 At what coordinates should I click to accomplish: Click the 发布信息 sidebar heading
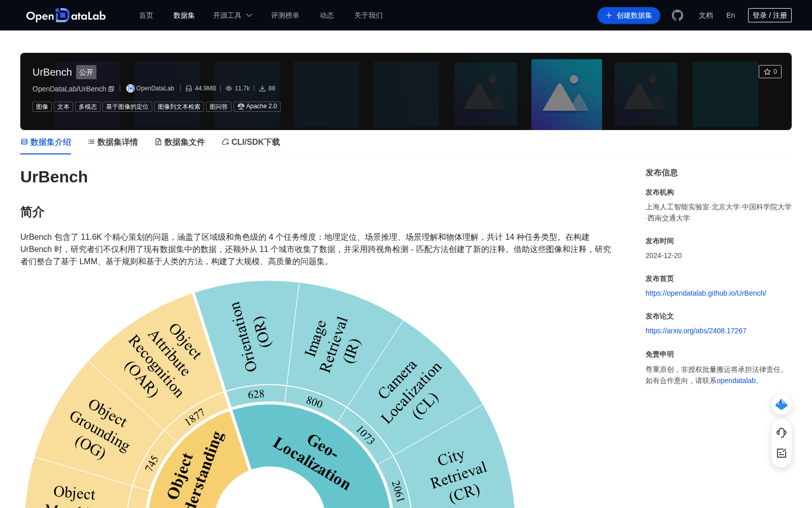pyautogui.click(x=661, y=173)
